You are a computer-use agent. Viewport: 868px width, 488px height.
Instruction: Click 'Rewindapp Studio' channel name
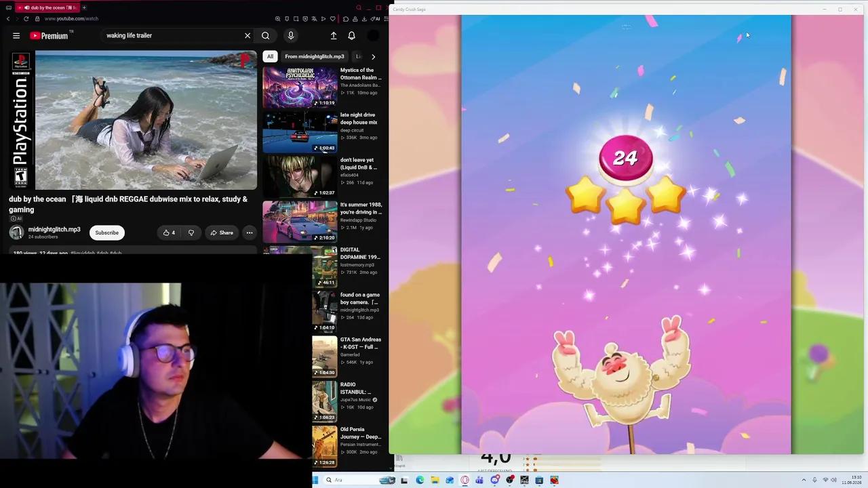click(x=358, y=220)
